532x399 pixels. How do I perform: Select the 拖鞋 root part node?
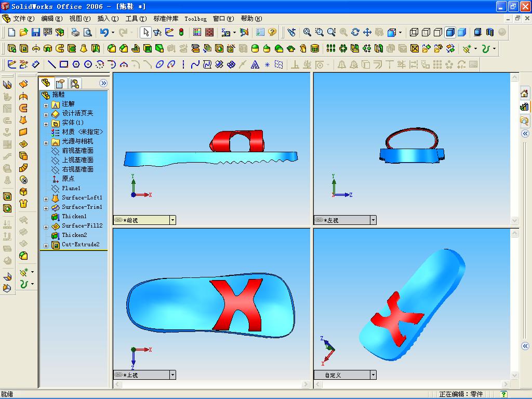click(58, 95)
